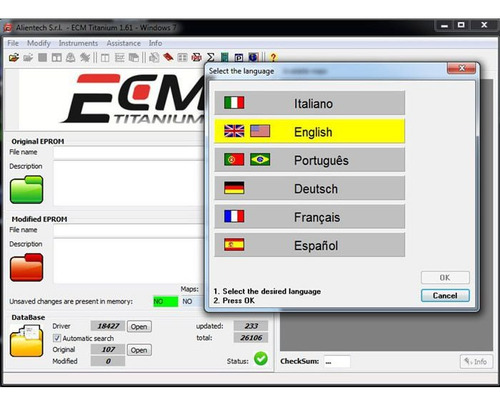Click the globe toolbar icon

pos(253,58)
